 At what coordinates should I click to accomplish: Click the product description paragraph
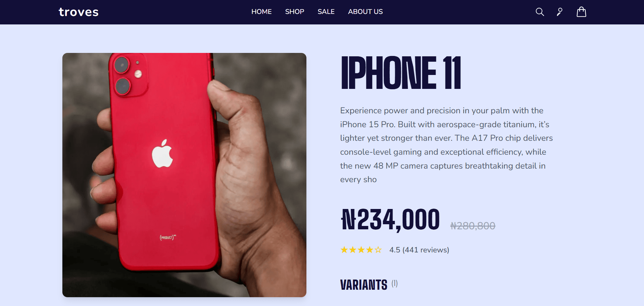coord(446,145)
